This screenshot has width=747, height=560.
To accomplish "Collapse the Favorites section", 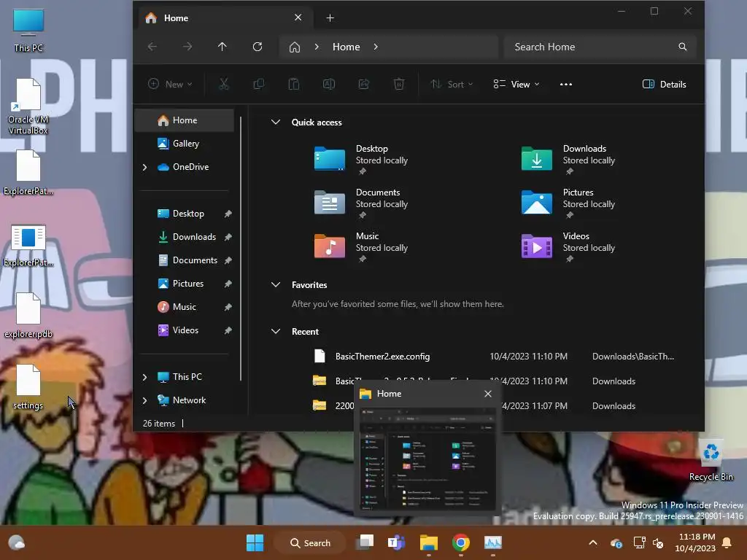I will [275, 285].
